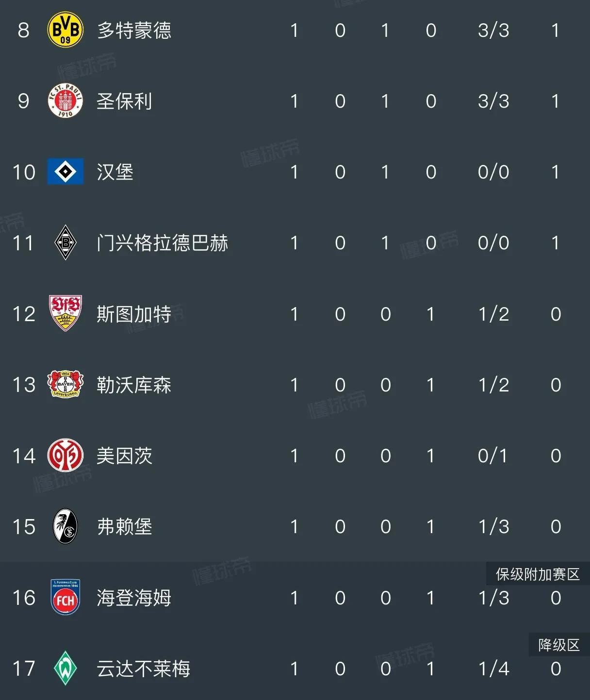Click the 勒沃库森 team name
This screenshot has height=700, width=590.
(x=134, y=385)
